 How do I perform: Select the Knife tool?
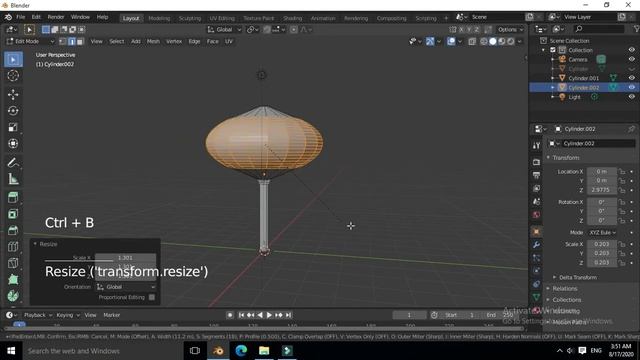tap(13, 262)
